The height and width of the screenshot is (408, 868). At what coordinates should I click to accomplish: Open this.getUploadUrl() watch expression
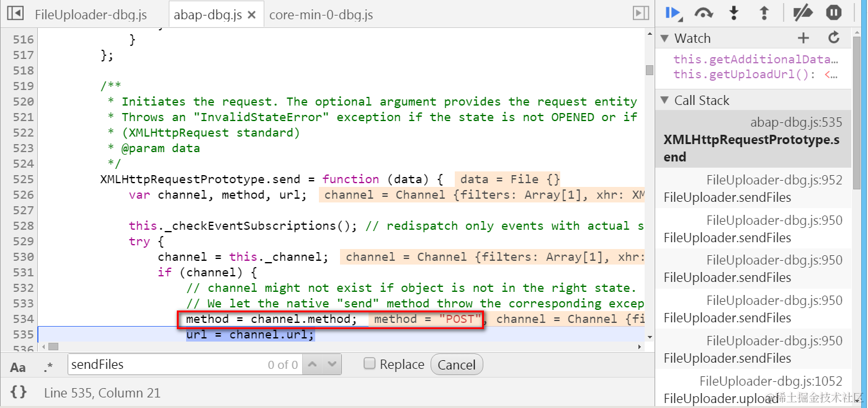click(756, 75)
